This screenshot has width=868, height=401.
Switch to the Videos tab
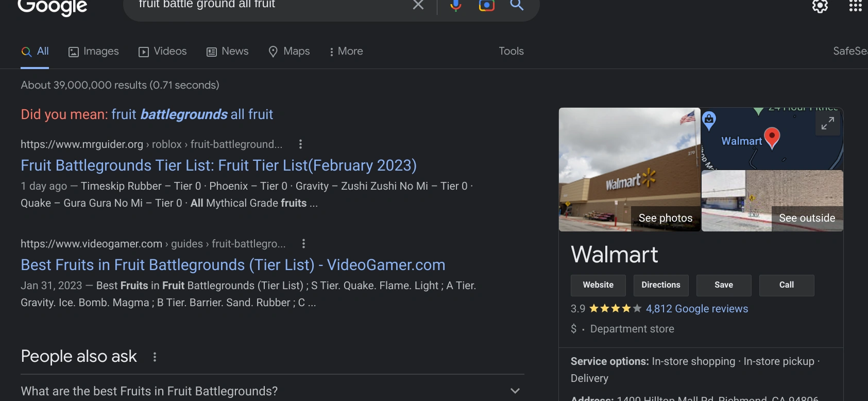[x=163, y=52]
